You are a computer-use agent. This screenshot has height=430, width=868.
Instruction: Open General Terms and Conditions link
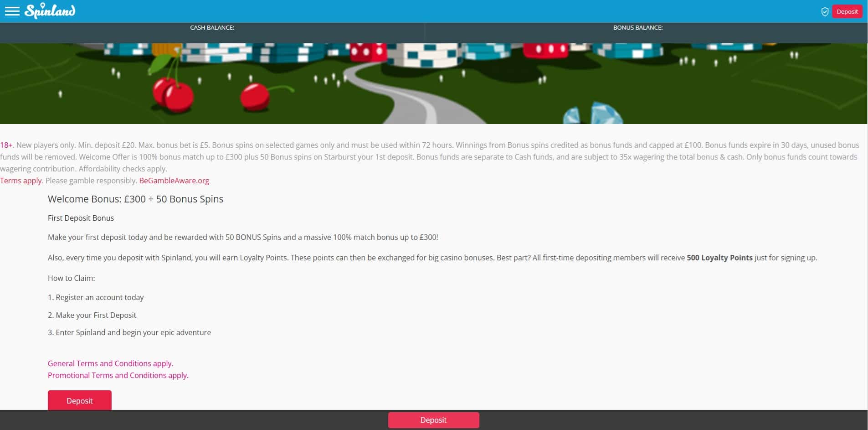coord(110,363)
